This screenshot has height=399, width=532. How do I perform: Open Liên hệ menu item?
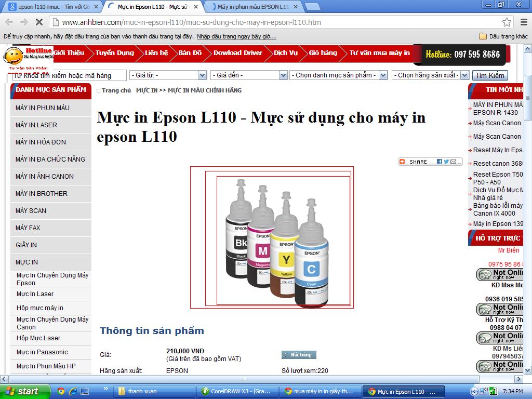tap(156, 53)
